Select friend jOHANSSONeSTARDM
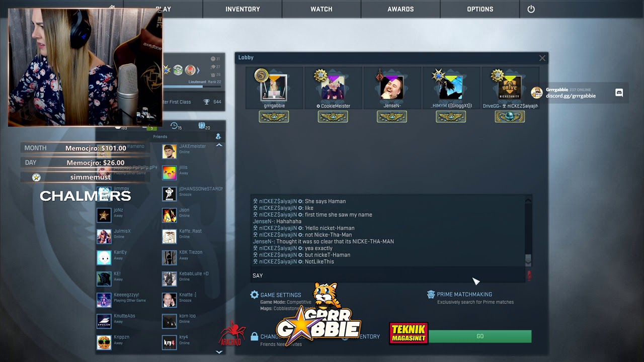This screenshot has width=644, height=362. coord(192,194)
